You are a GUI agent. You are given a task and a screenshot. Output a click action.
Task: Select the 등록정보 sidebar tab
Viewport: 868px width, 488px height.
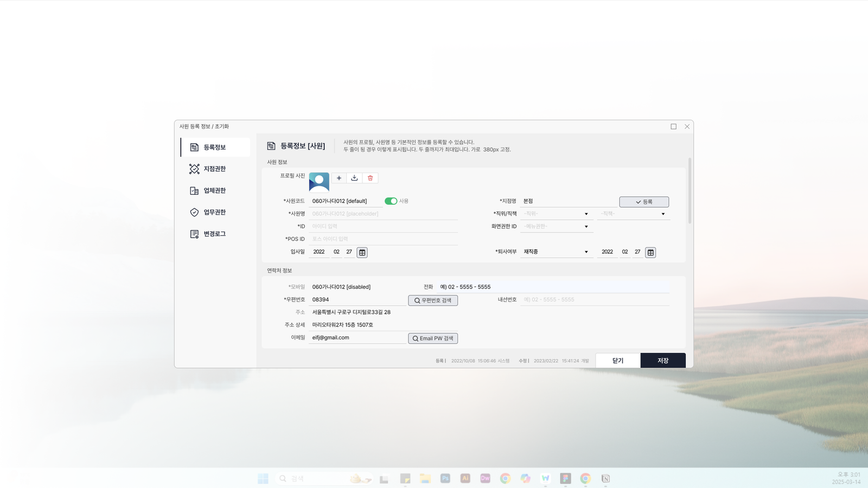coord(215,147)
